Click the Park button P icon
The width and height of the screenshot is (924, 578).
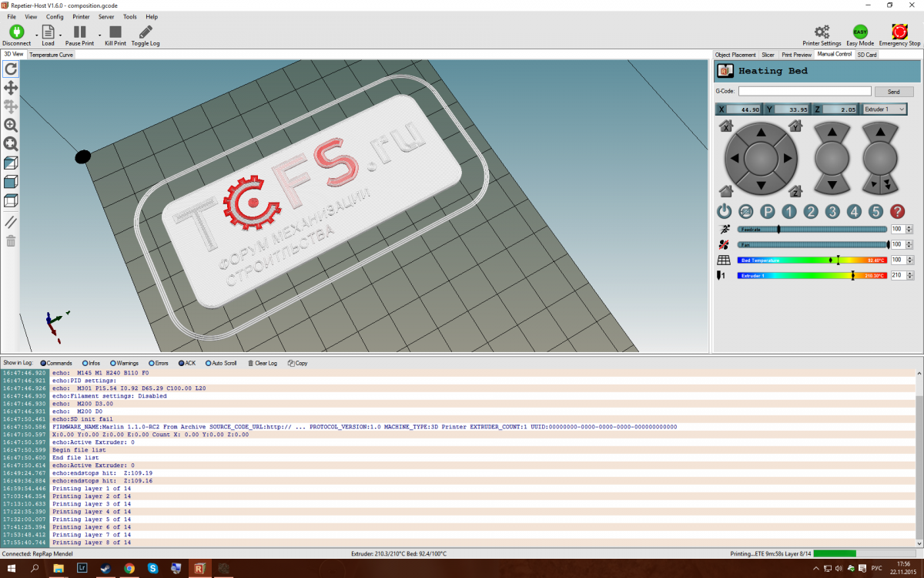pos(768,211)
